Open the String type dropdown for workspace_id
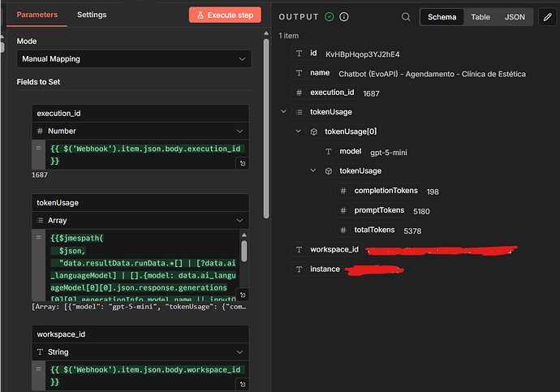Viewport: 560px width, 392px height. point(140,352)
